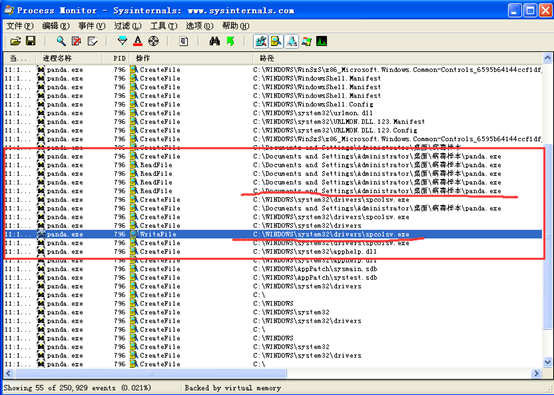Click the horizontal scrollbar right arrow
The width and height of the screenshot is (554, 395).
[537, 373]
